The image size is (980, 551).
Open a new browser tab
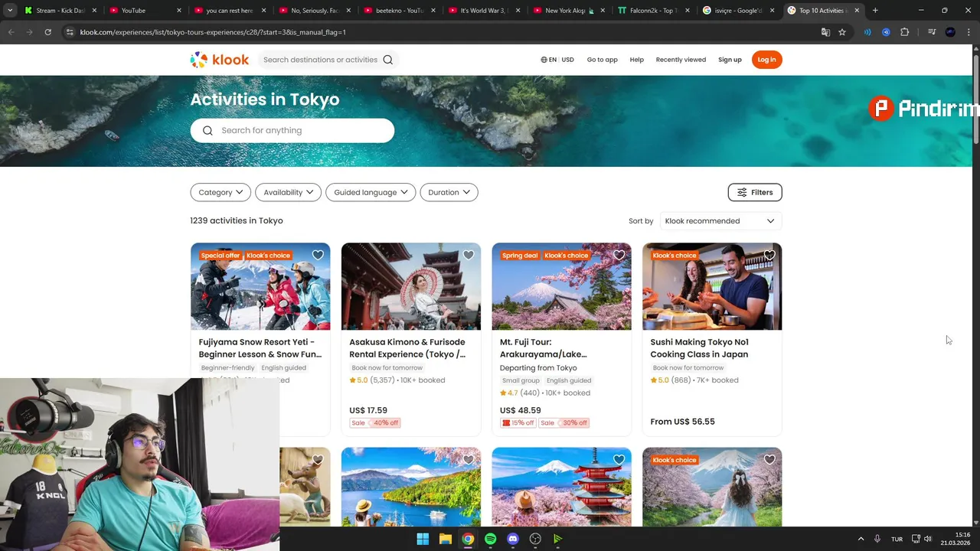coord(875,11)
